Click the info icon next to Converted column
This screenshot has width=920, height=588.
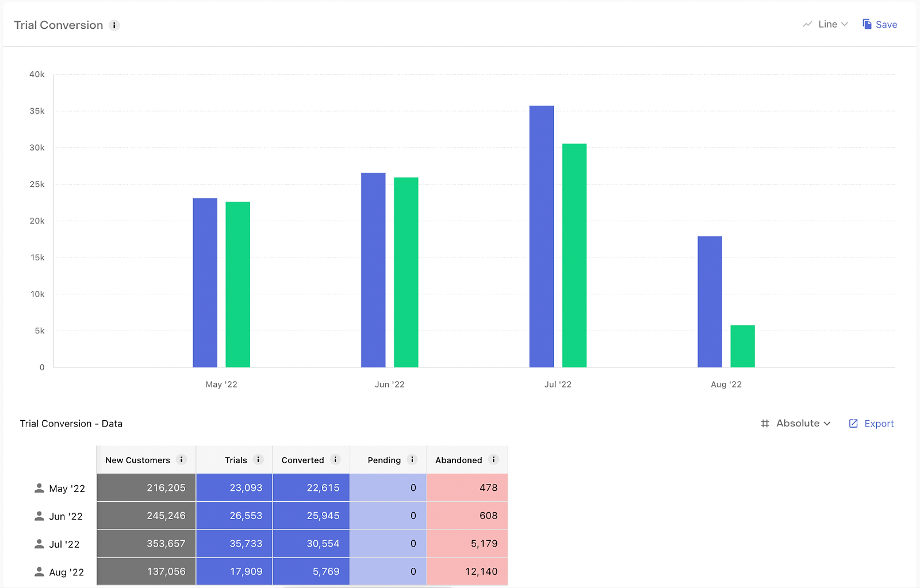click(336, 460)
